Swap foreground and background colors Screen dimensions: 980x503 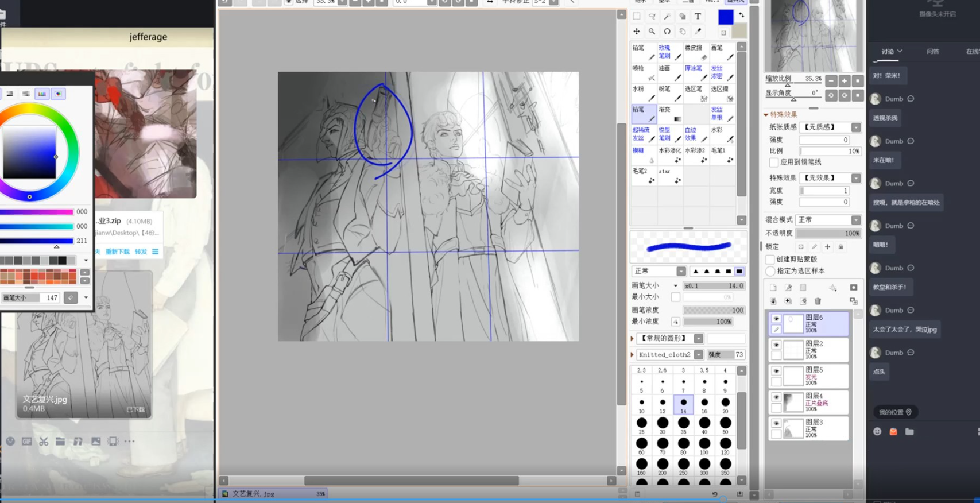pyautogui.click(x=741, y=16)
